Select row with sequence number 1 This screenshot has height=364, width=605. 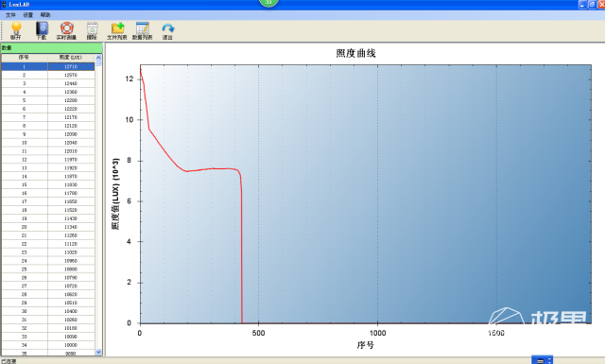(48, 66)
